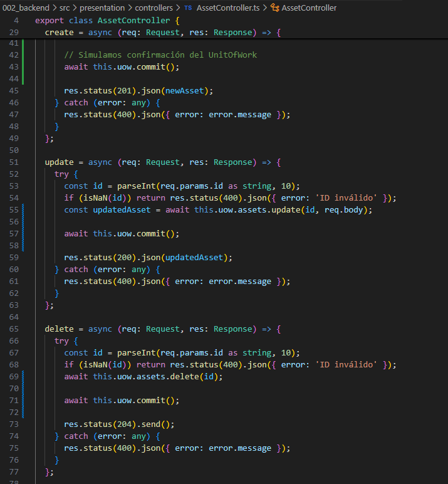Click 'update' method name on line 51
Screen dimensions: 448x484
click(60, 162)
